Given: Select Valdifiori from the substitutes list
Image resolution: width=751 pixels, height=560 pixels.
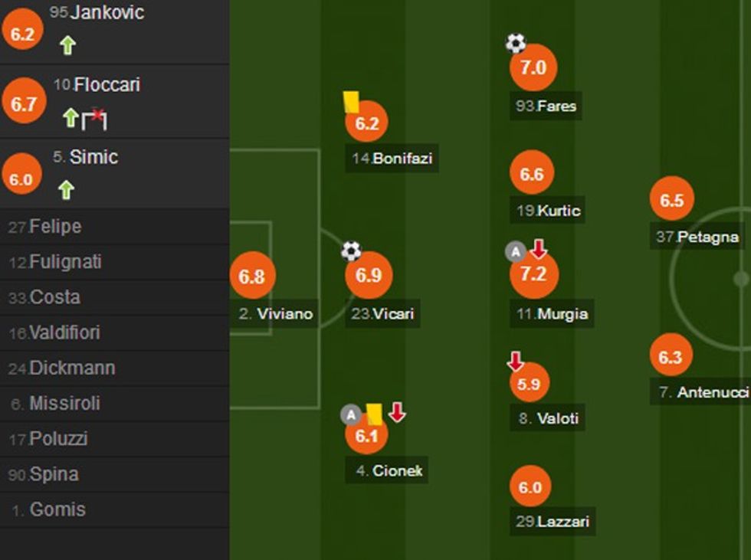Looking at the screenshot, I should tap(64, 332).
